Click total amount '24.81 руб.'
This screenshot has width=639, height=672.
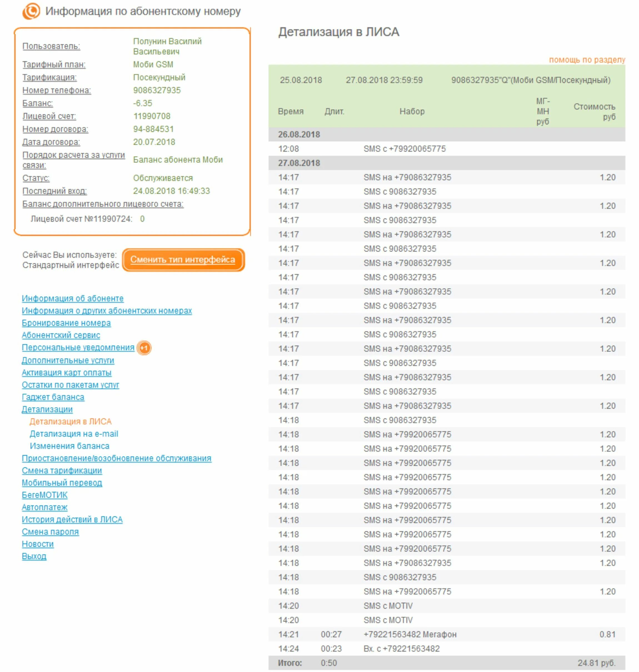click(596, 663)
